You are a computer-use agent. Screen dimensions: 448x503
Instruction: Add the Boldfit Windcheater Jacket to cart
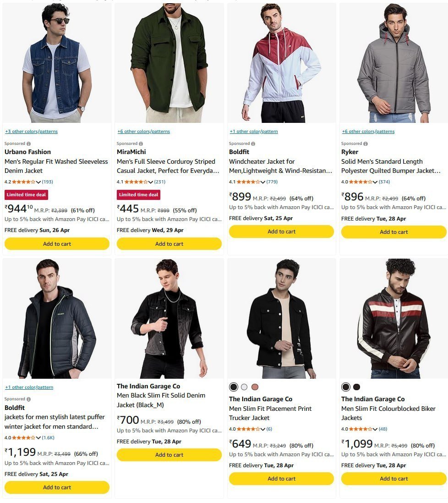tap(281, 232)
